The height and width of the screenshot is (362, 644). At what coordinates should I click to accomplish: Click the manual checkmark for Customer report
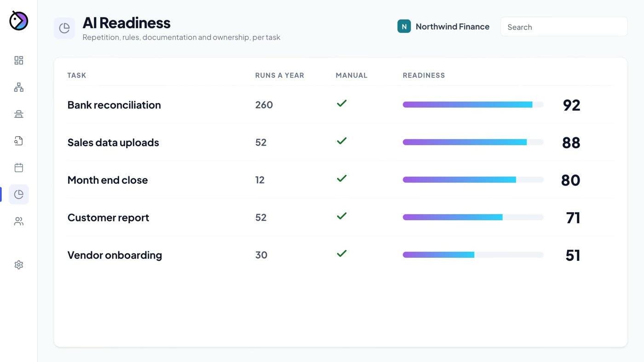[x=341, y=216]
